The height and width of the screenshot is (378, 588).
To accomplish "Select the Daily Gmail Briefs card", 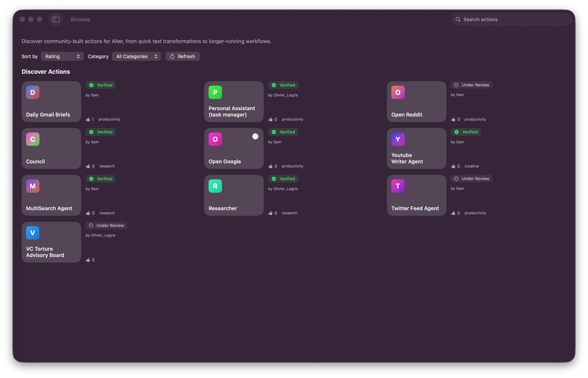I will pos(51,102).
